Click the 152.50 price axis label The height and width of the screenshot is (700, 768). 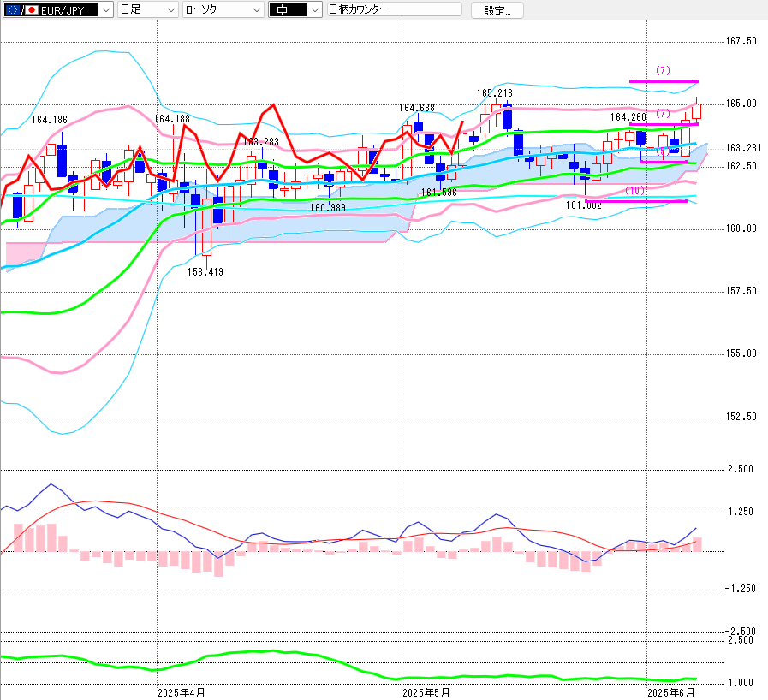pyautogui.click(x=741, y=417)
